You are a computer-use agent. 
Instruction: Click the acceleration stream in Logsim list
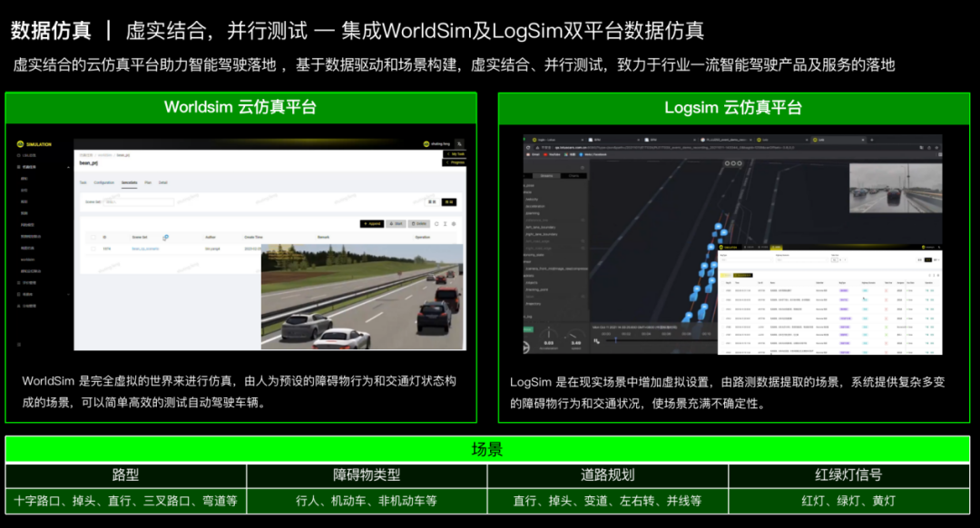[535, 206]
